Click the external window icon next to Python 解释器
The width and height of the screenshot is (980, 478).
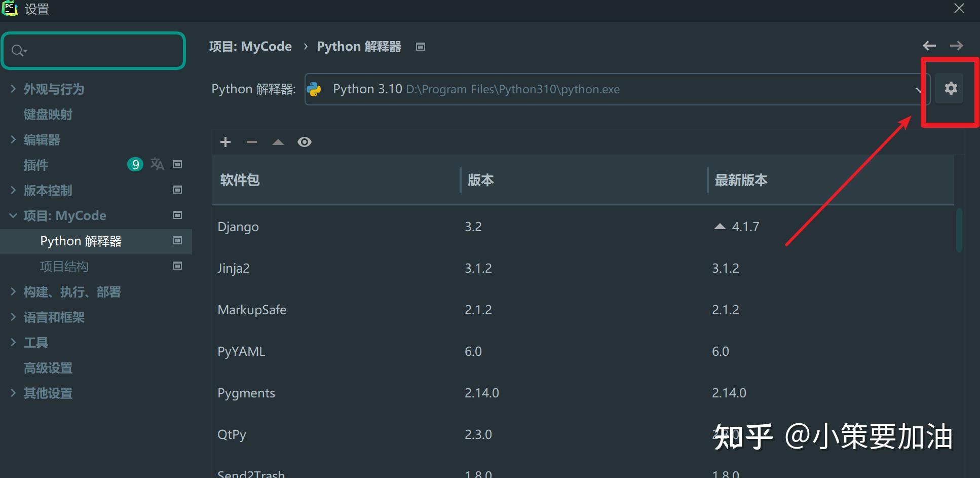[x=420, y=47]
